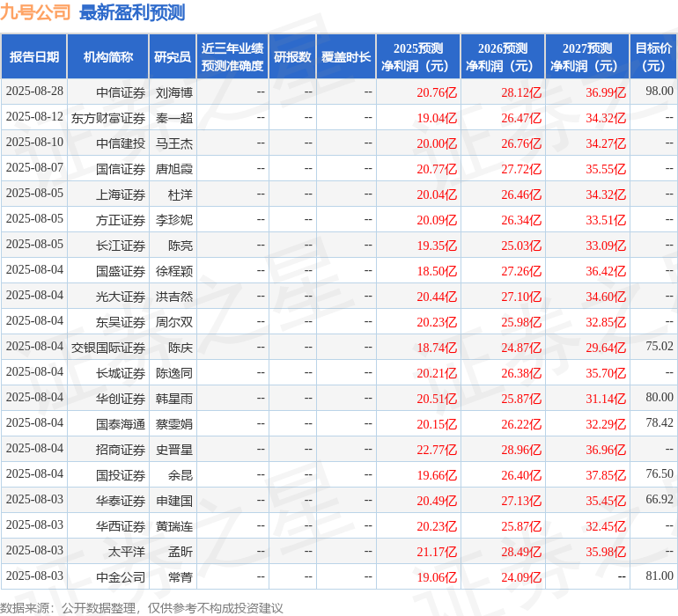Click the 数据来源 footer note
The height and width of the screenshot is (616, 678).
(142, 608)
